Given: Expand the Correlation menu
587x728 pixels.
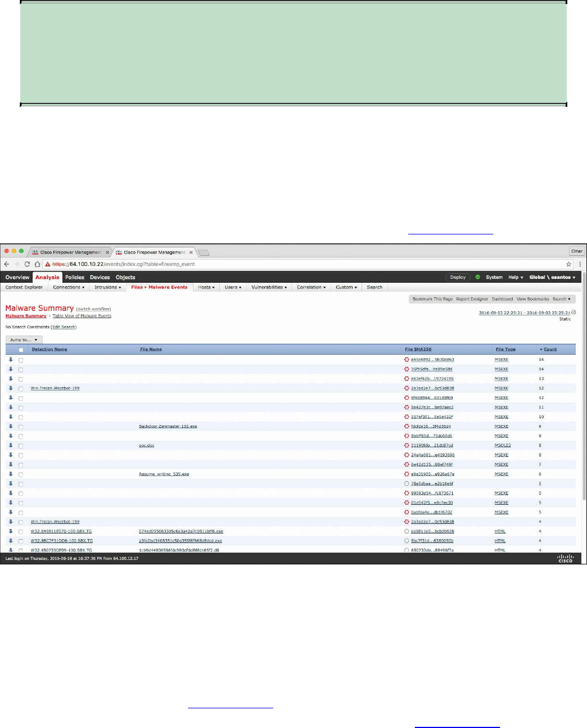Looking at the screenshot, I should [x=311, y=287].
